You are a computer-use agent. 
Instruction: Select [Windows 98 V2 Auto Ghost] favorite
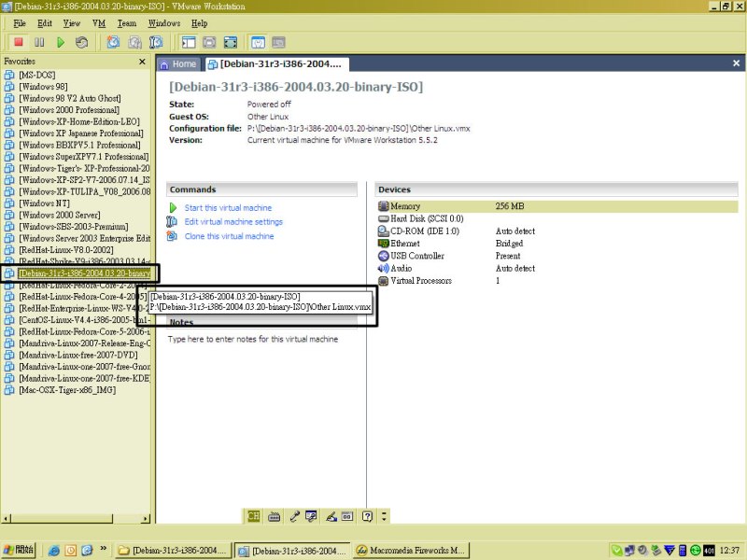click(69, 98)
